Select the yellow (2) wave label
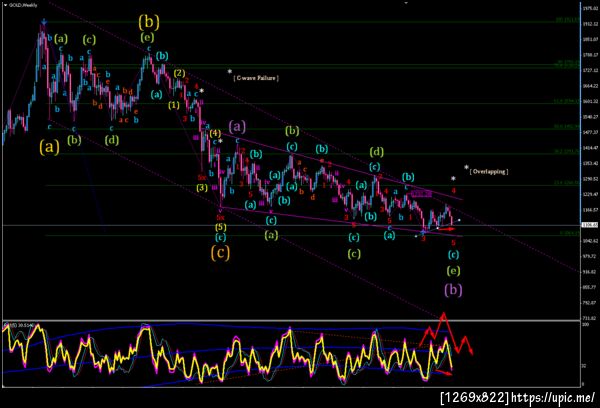Screen dimensions: 600x408 (179, 73)
